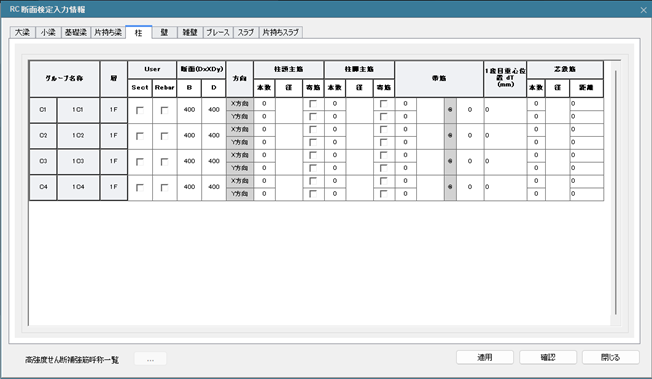Open the スラブ tab
Viewport: 652px width, 379px height.
coord(246,32)
